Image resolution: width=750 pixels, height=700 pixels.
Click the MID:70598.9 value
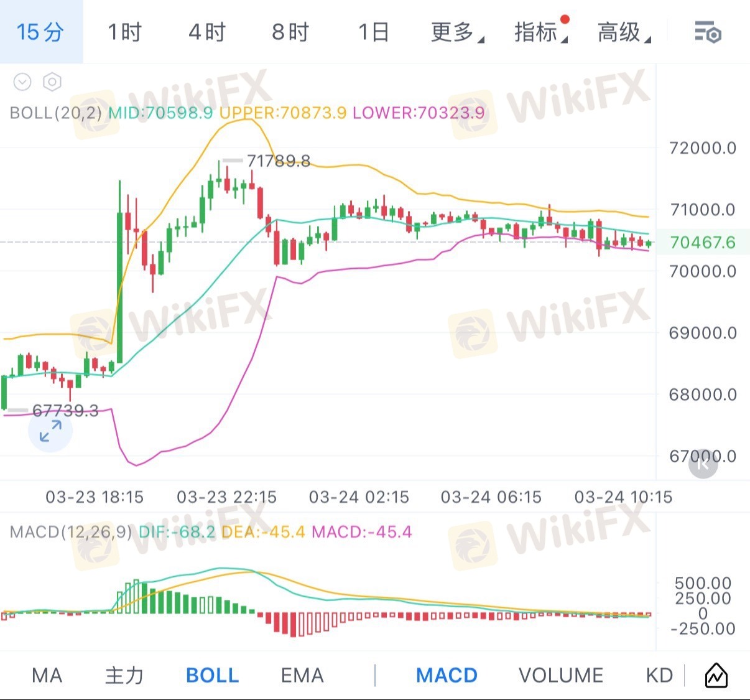(160, 113)
